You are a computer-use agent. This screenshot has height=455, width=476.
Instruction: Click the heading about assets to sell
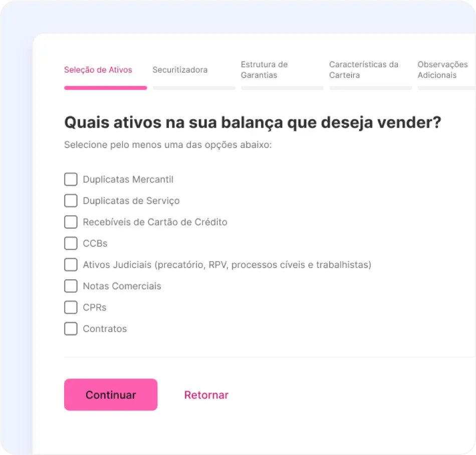coord(252,122)
